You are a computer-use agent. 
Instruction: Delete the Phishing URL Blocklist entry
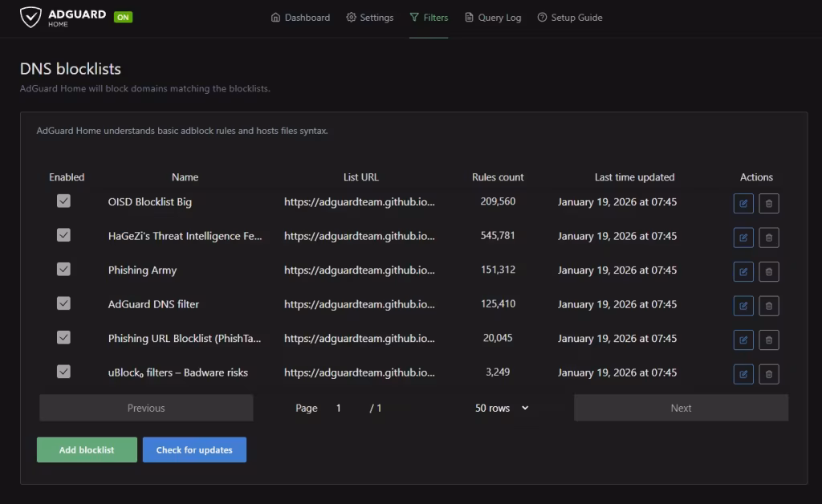[x=768, y=339]
